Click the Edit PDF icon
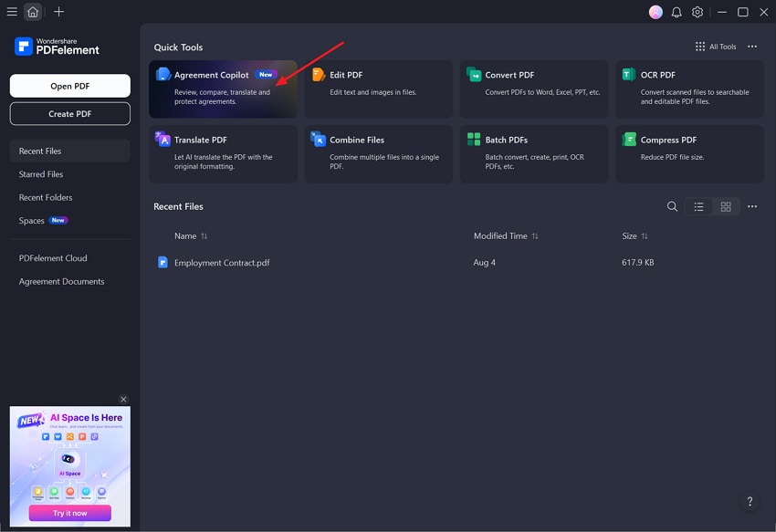 pyautogui.click(x=319, y=74)
